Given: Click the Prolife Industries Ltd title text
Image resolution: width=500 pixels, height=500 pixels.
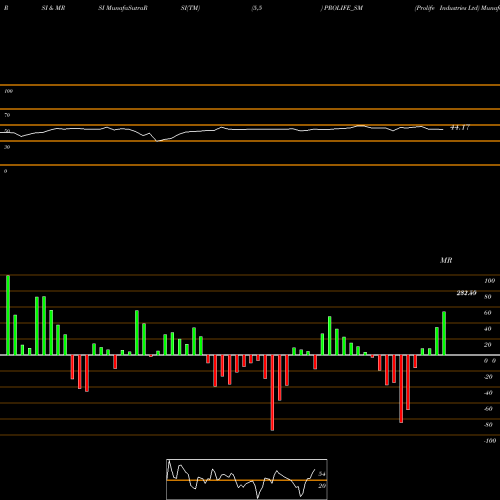Looking at the screenshot, I should 447,8.
